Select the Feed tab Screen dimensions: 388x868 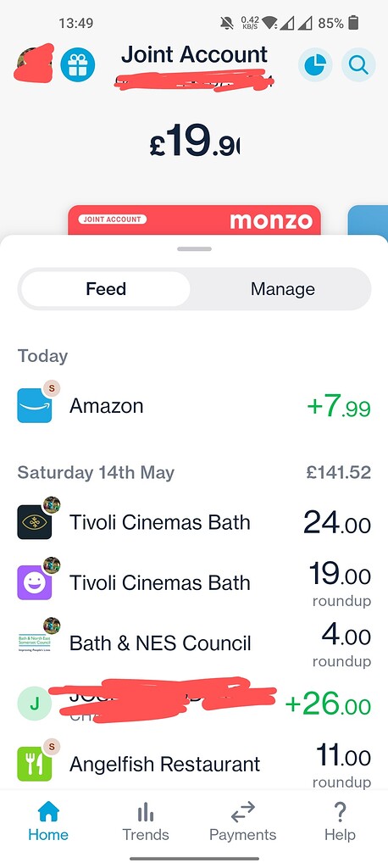106,289
